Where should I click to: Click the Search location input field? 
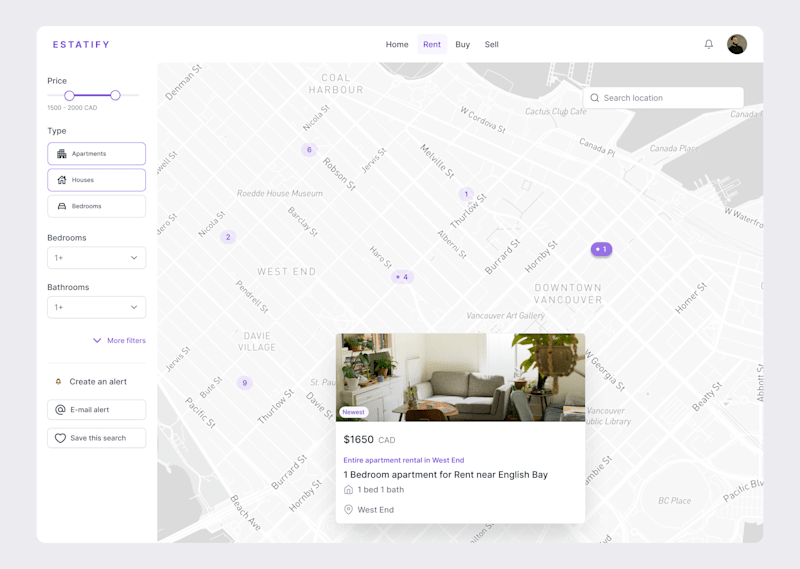pos(663,98)
